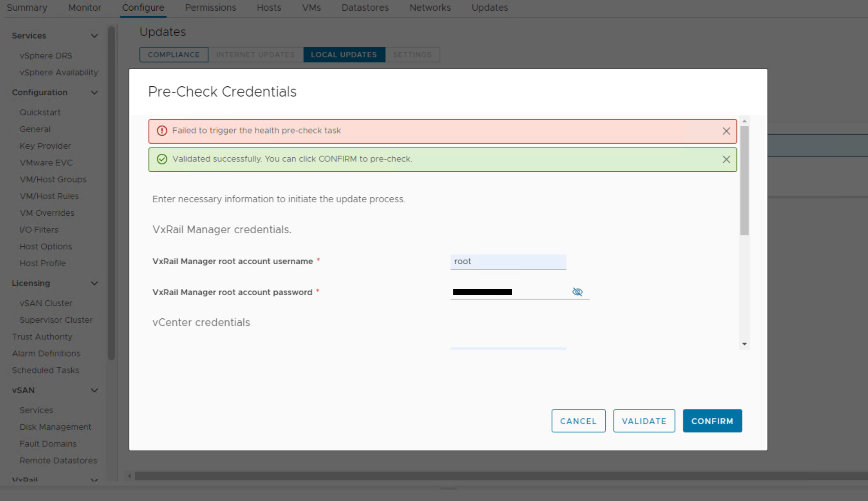Dismiss the failed pre-check error alert
This screenshot has height=501, width=868.
(x=726, y=131)
